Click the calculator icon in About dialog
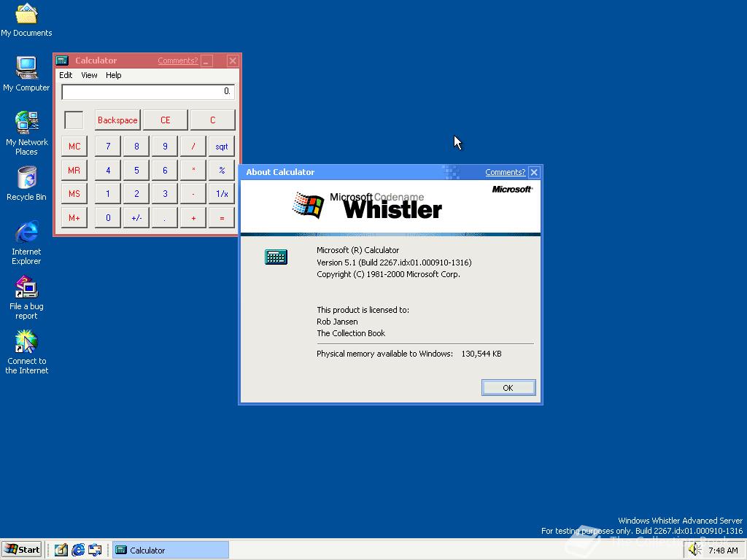 click(x=276, y=257)
